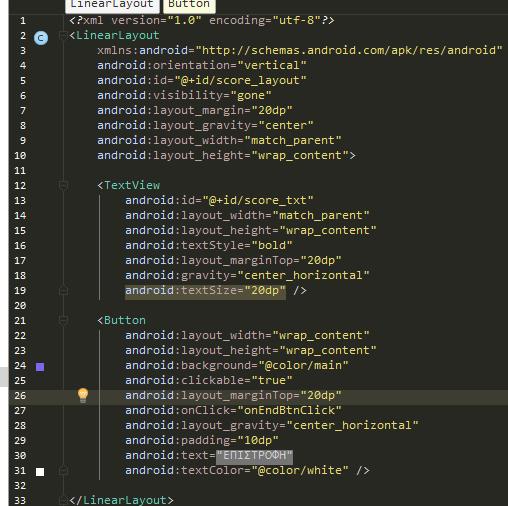Click the padding "10dp" value
The width and height of the screenshot is (508, 506).
coord(258,440)
